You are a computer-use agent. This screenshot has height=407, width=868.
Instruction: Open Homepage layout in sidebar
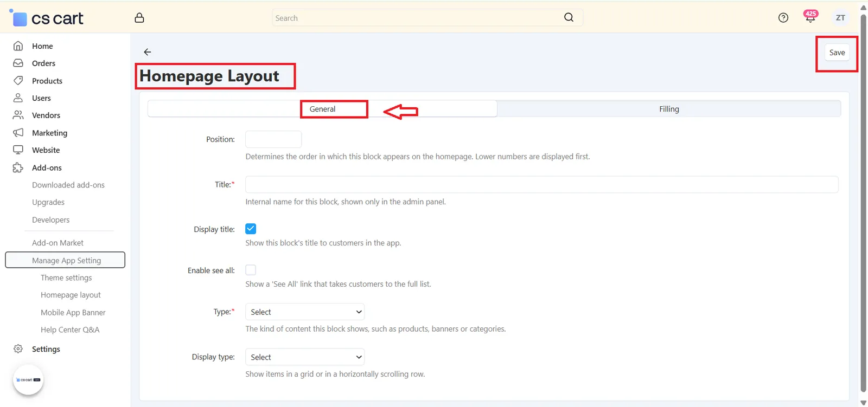click(71, 295)
